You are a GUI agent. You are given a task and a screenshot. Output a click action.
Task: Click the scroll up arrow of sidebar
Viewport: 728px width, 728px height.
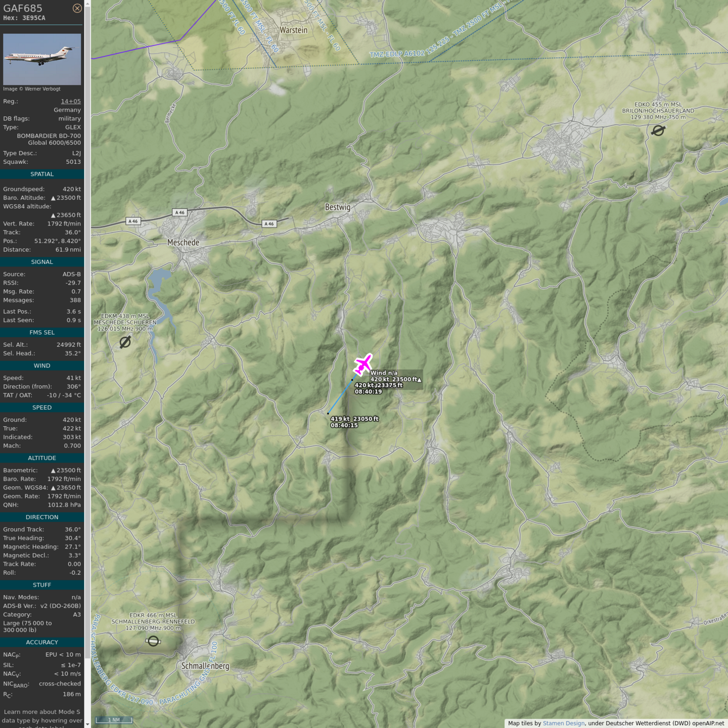[87, 4]
